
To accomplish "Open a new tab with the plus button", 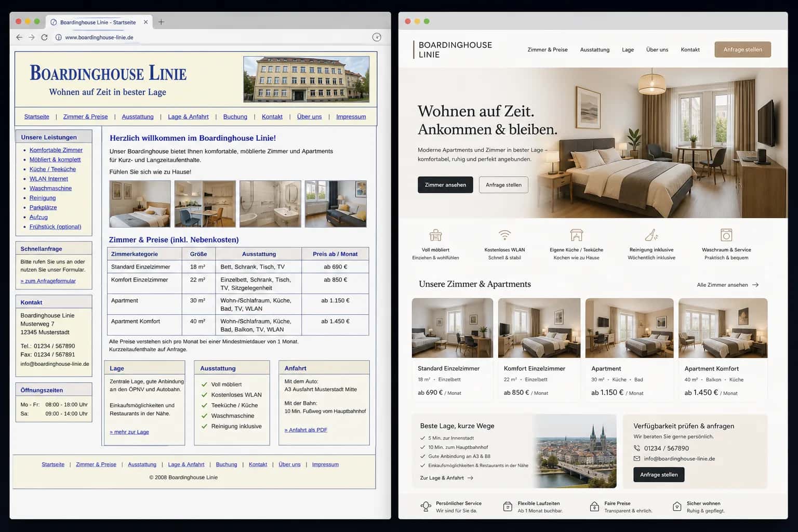I will pos(161,22).
